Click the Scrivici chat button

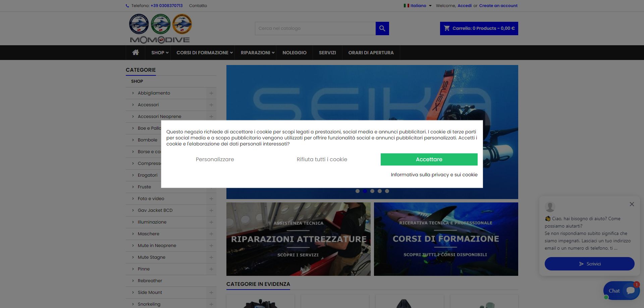(x=590, y=264)
